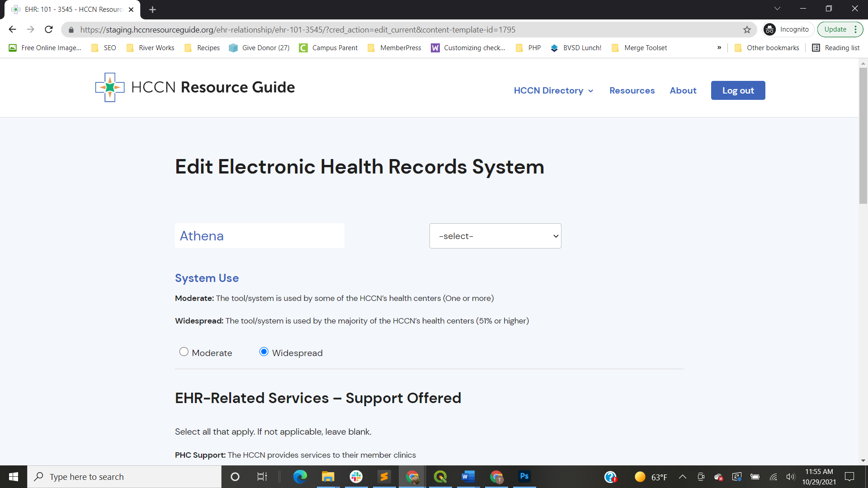Open the Other bookmarks folder

click(x=767, y=48)
